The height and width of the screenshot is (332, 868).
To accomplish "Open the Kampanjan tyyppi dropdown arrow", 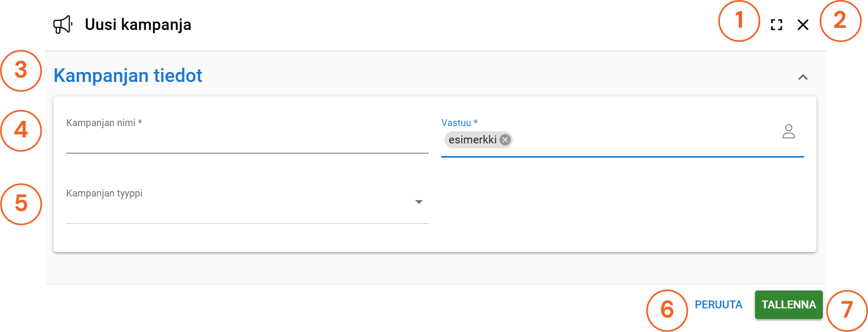I will point(419,202).
